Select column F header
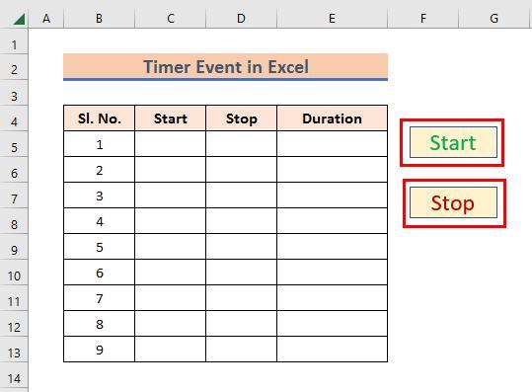 pyautogui.click(x=423, y=19)
